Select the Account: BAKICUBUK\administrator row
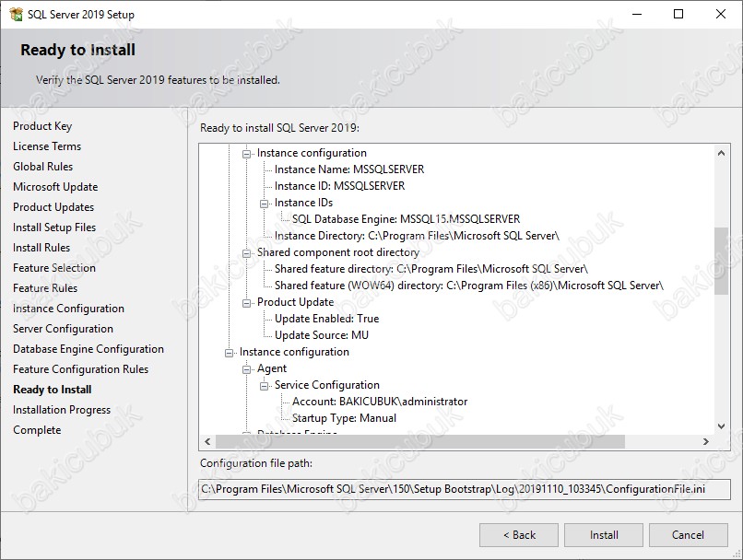 click(380, 402)
